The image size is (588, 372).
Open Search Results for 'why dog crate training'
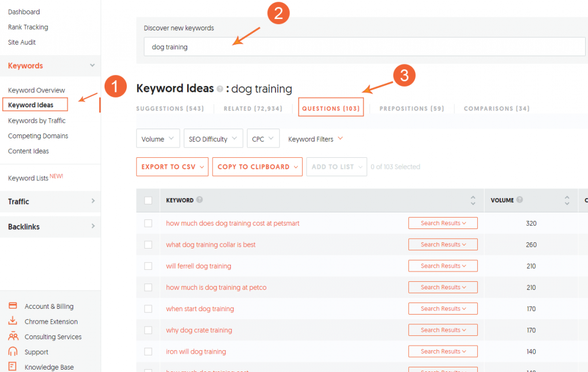(443, 330)
